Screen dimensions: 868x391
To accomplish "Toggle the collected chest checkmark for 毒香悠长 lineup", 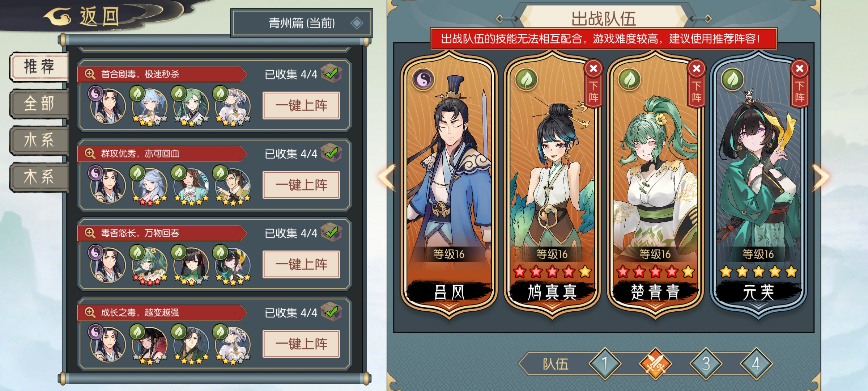I will (331, 232).
